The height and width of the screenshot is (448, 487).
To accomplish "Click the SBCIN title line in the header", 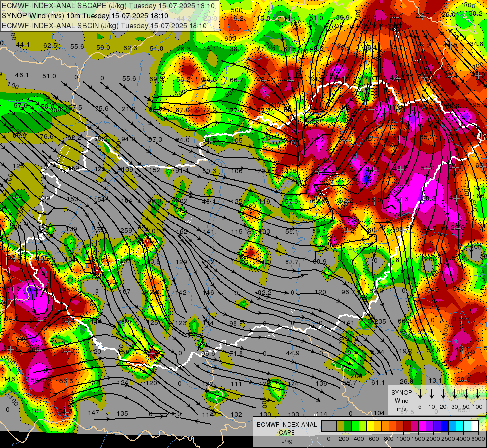I will coord(104,26).
